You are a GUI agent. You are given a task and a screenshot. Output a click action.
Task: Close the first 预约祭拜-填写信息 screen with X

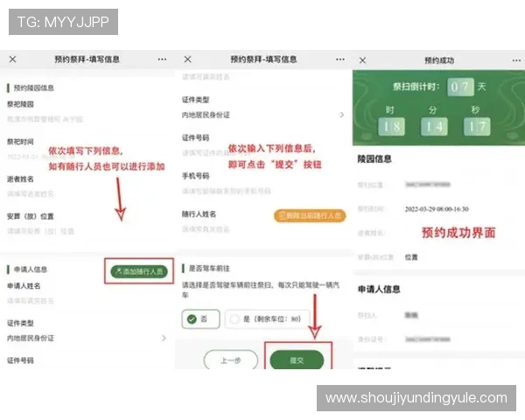click(13, 59)
